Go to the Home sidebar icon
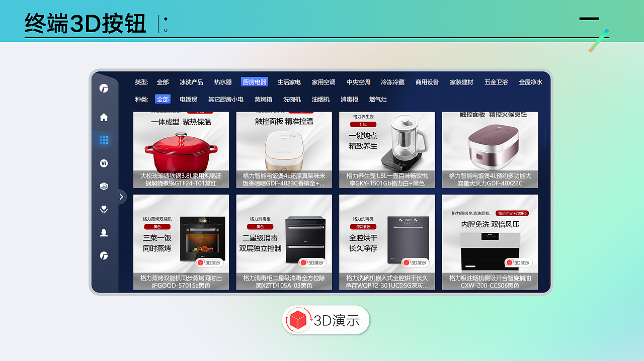The height and width of the screenshot is (361, 644). coord(104,117)
